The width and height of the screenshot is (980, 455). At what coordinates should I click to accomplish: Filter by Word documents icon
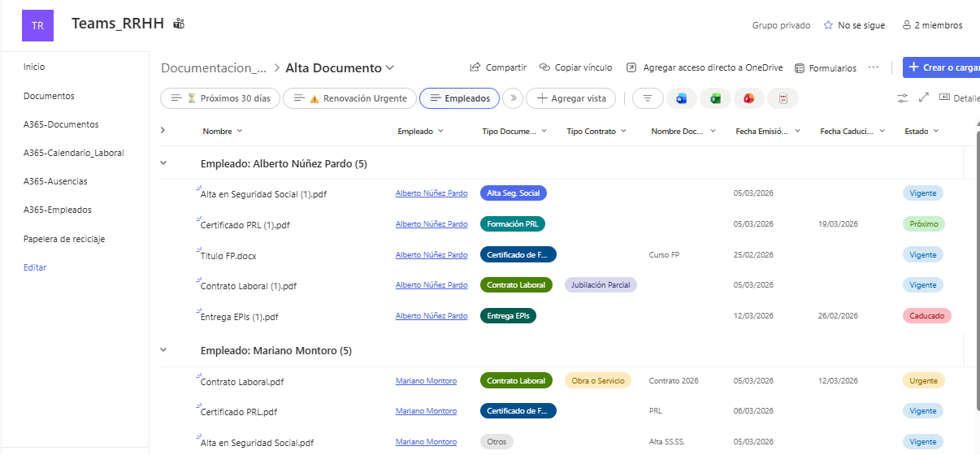(681, 98)
